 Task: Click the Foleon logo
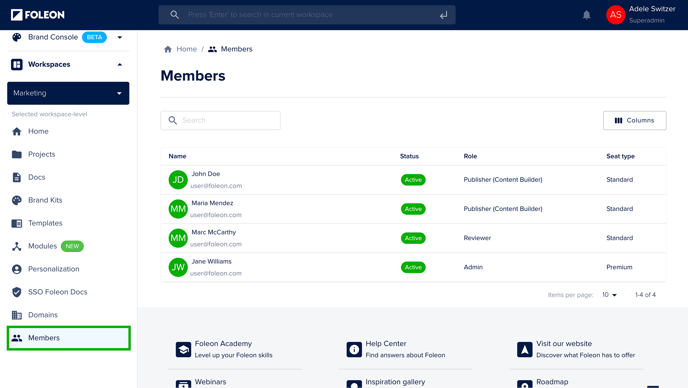[x=38, y=15]
